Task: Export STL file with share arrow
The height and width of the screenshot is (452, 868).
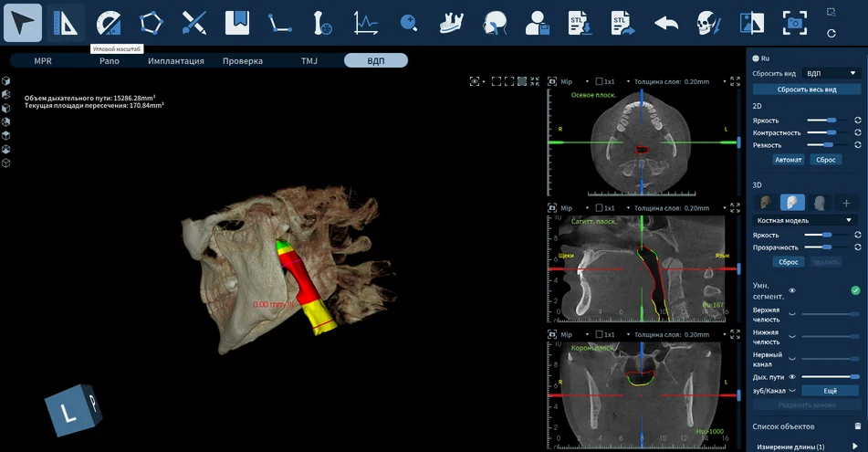Action: click(622, 23)
